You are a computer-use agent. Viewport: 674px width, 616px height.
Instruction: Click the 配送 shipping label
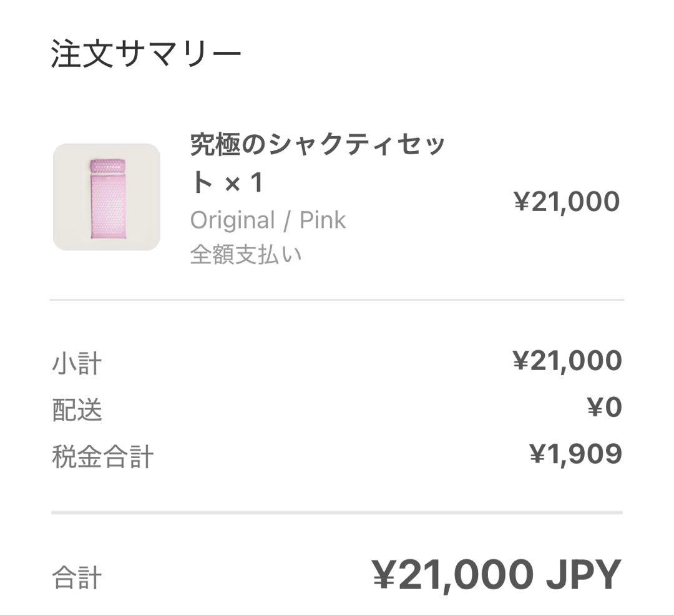pyautogui.click(x=77, y=410)
